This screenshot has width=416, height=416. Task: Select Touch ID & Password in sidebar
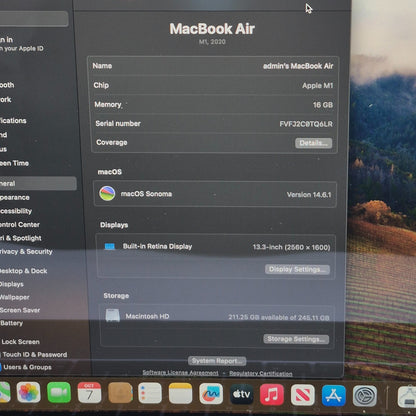(35, 355)
